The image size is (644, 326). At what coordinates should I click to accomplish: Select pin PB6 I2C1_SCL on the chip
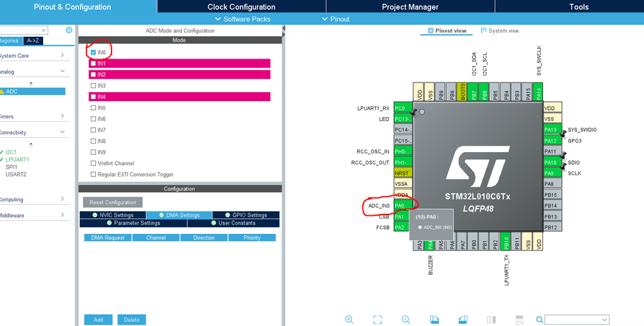485,92
